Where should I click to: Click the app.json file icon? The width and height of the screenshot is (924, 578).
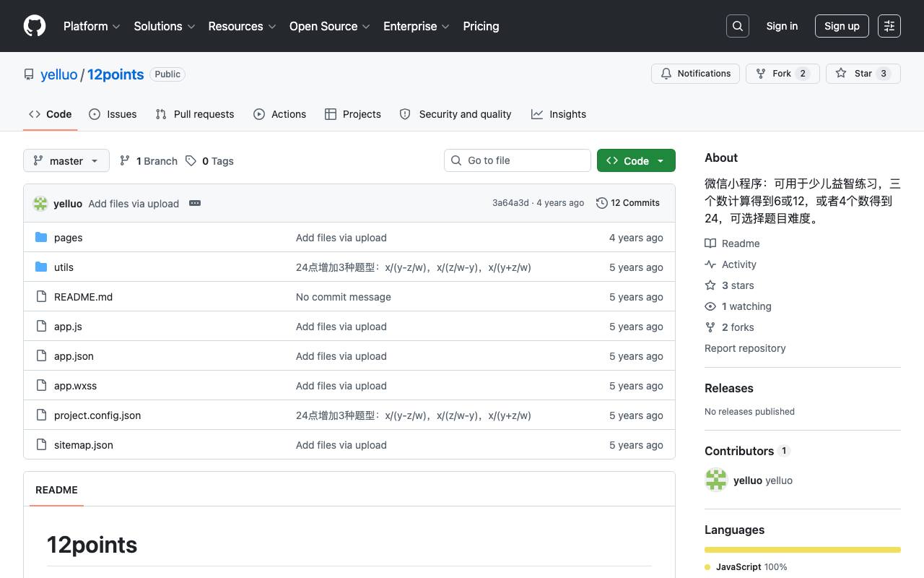pos(41,356)
